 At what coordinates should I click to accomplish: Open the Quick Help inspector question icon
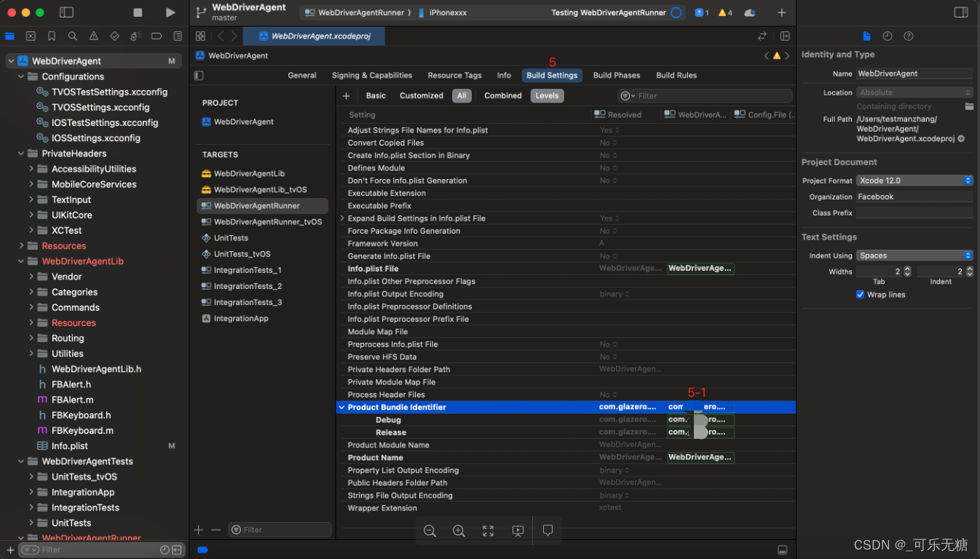[x=909, y=36]
